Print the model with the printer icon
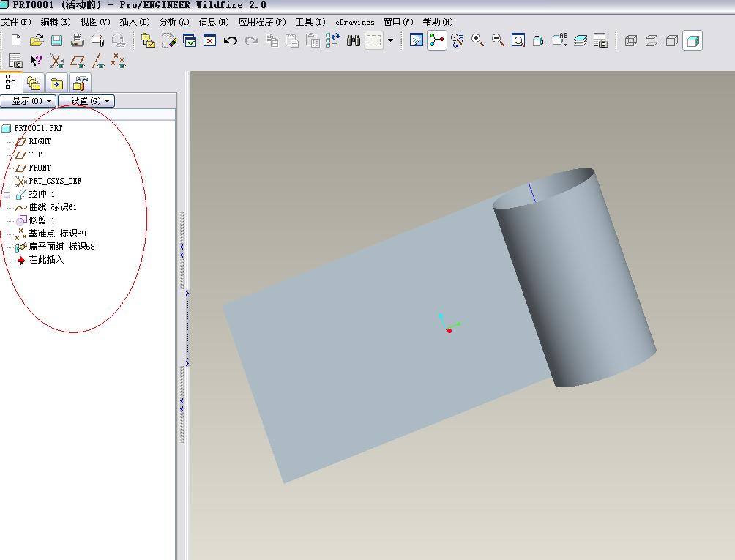Viewport: 735px width, 560px height. click(x=78, y=40)
